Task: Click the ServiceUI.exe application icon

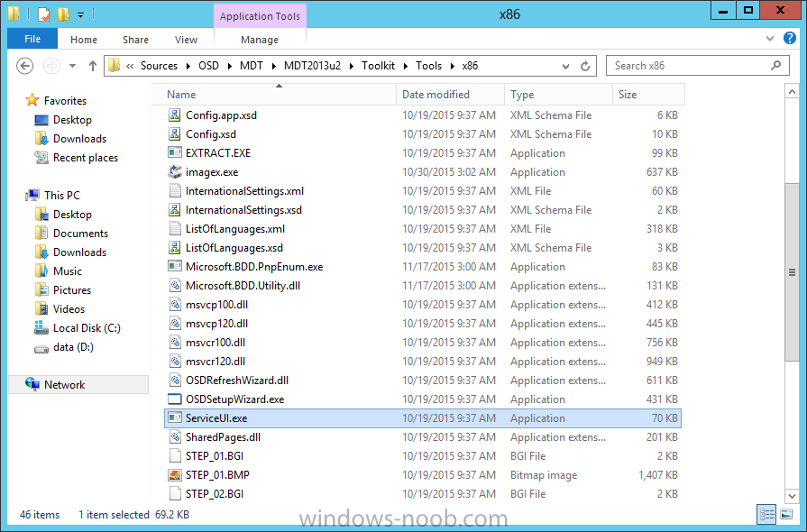Action: (x=175, y=418)
